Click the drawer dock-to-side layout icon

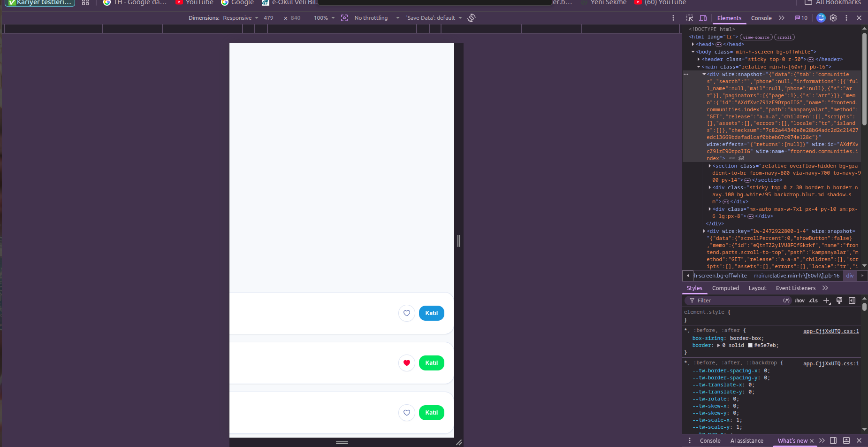pos(833,440)
